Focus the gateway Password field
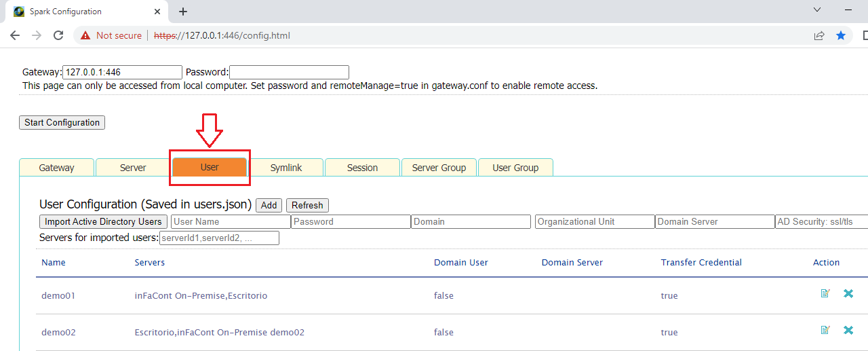This screenshot has width=868, height=351. [x=289, y=72]
